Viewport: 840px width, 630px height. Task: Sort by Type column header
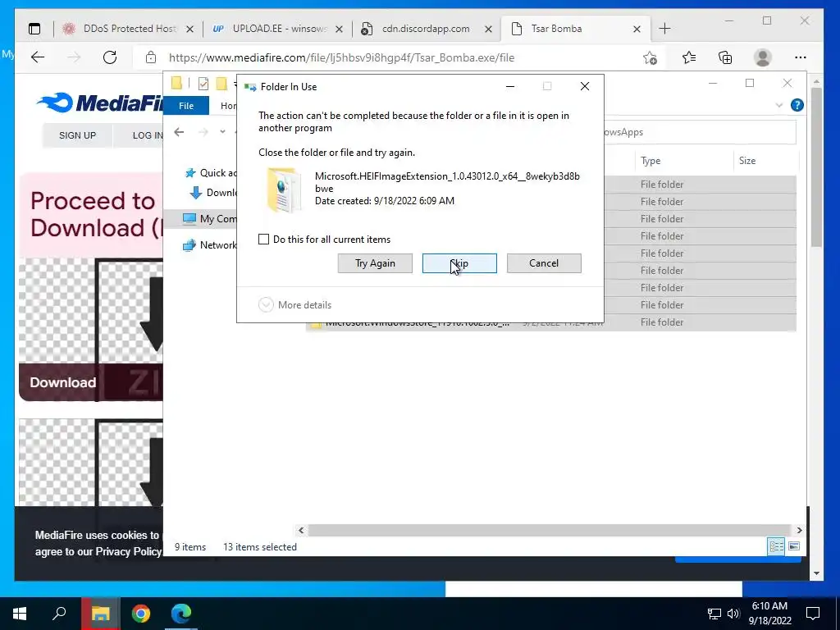pos(651,161)
